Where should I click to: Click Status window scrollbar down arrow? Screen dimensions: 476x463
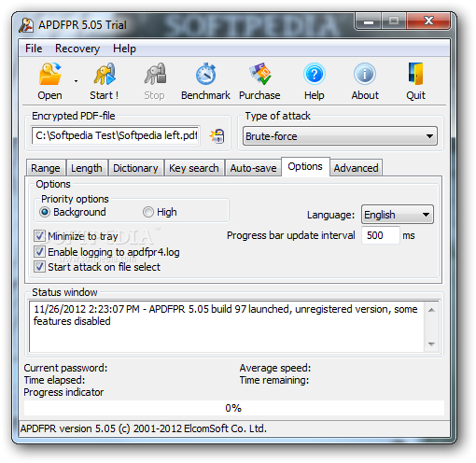(431, 344)
